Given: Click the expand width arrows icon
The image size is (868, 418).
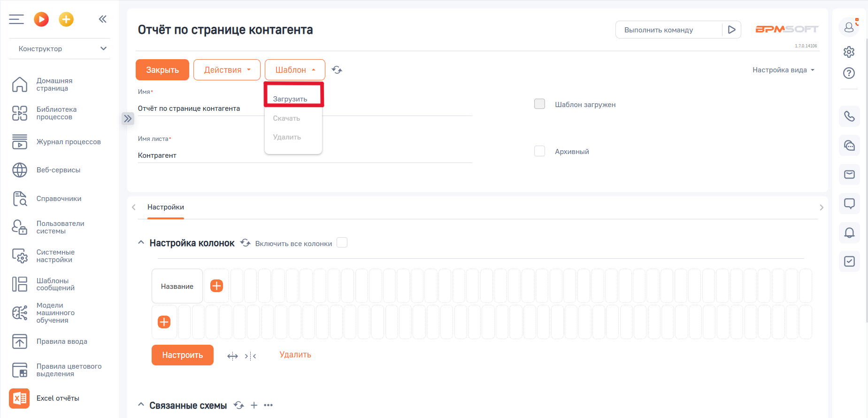Looking at the screenshot, I should coord(232,356).
